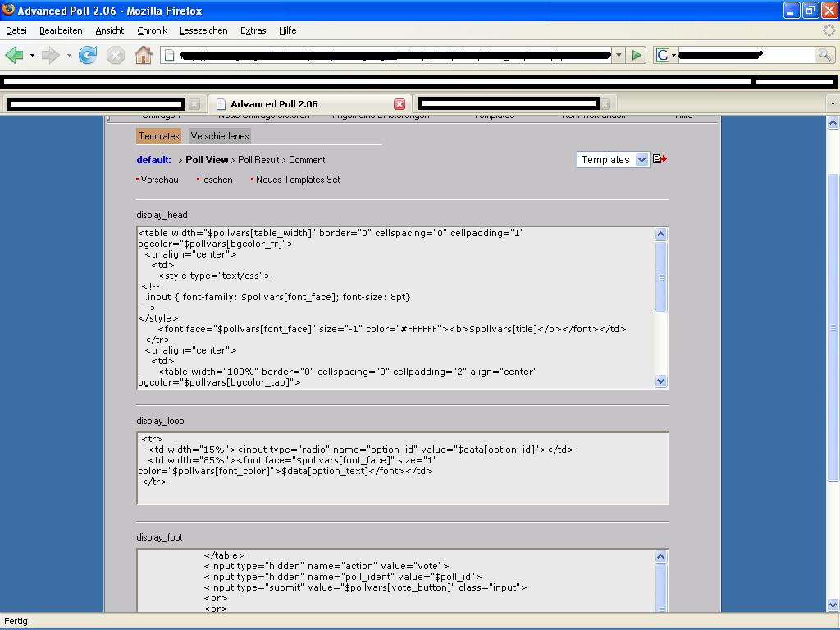Click the Poll Result link
Image resolution: width=840 pixels, height=630 pixels.
tap(258, 160)
